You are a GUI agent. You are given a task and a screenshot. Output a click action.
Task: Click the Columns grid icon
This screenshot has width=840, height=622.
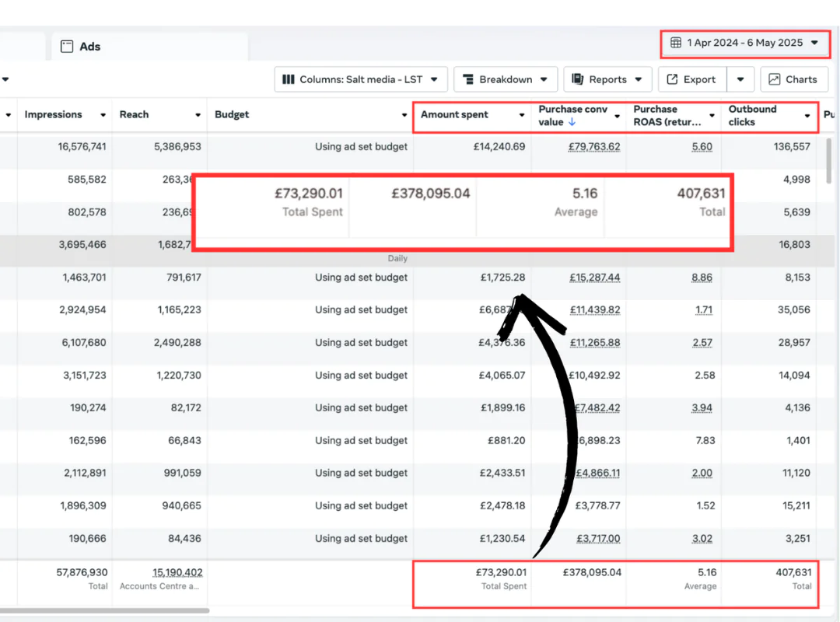click(x=288, y=79)
